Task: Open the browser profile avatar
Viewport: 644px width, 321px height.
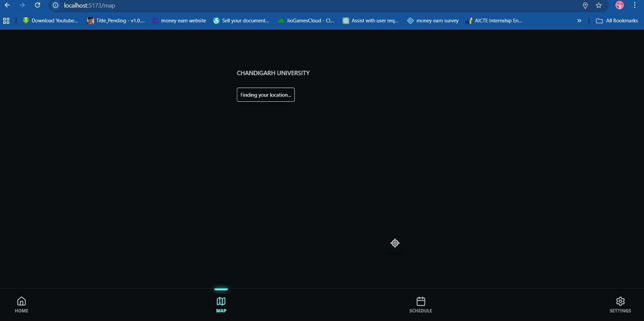Action: 620,5
